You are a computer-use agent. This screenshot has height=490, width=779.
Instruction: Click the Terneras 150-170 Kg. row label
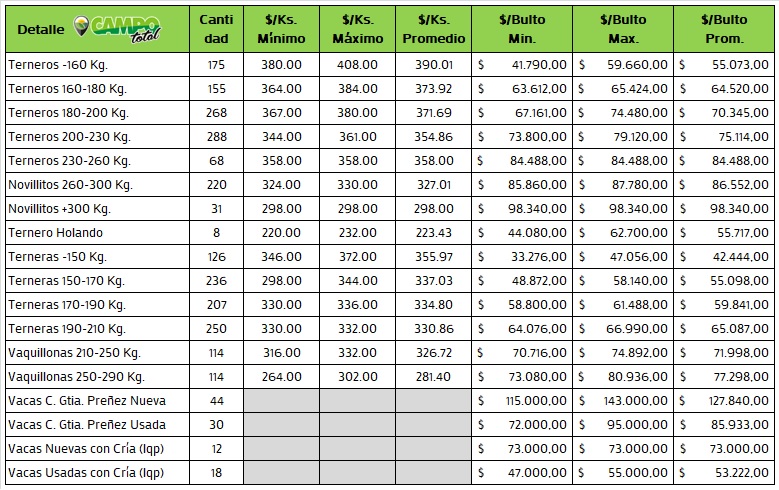66,281
